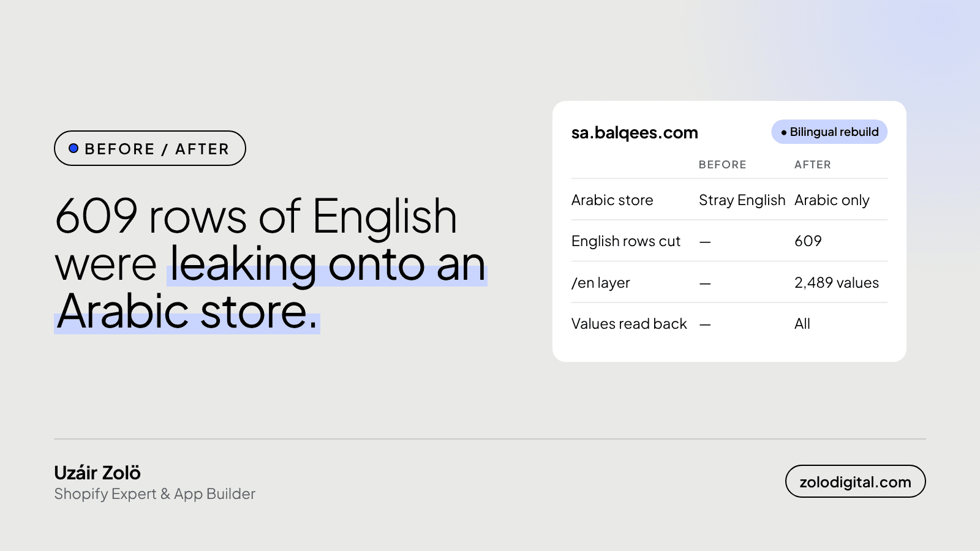
Task: Click the BEFORE column header
Action: click(723, 165)
